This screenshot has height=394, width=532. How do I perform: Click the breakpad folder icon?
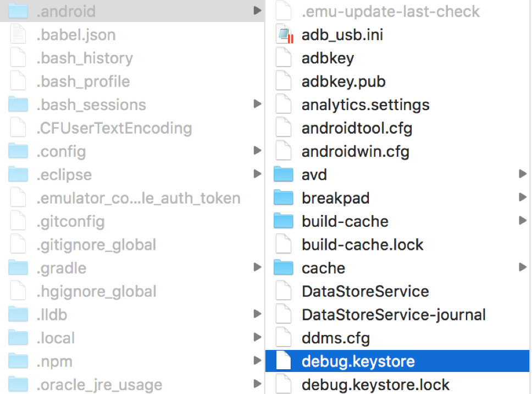[283, 198]
